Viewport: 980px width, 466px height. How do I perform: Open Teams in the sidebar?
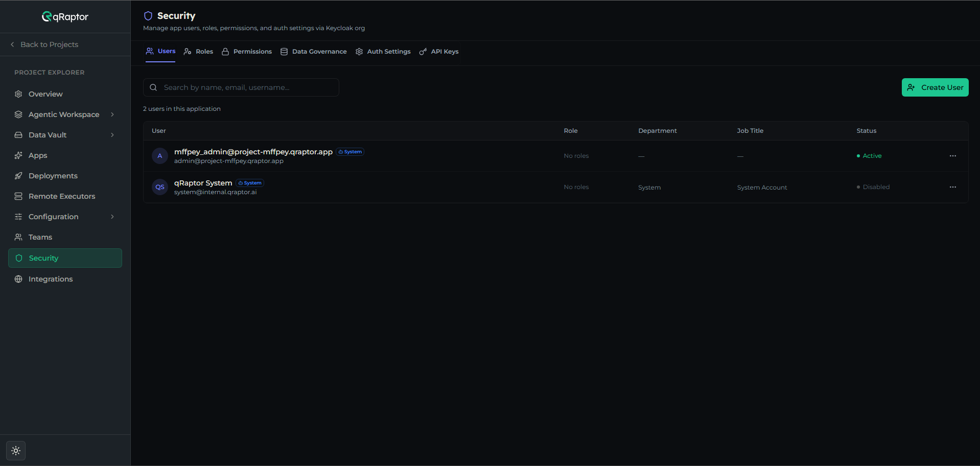pyautogui.click(x=65, y=237)
